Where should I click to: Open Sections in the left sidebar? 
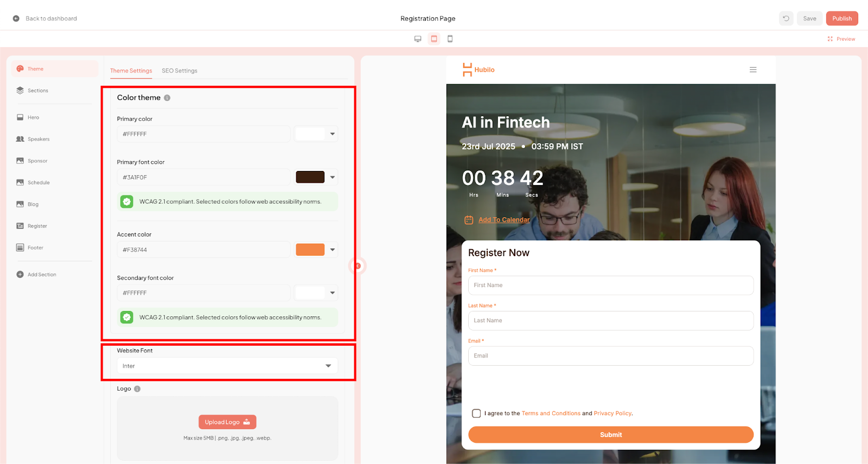(37, 91)
